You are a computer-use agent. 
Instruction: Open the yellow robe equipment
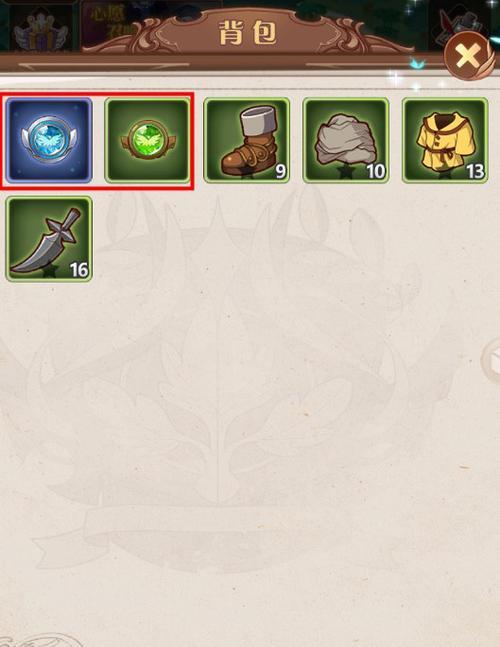[445, 140]
